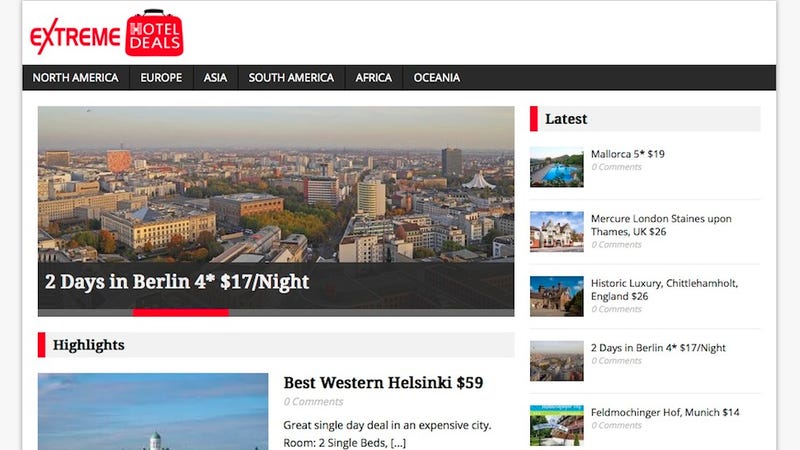
Task: Click the Feldmochinger Hof thumbnail
Action: click(557, 426)
